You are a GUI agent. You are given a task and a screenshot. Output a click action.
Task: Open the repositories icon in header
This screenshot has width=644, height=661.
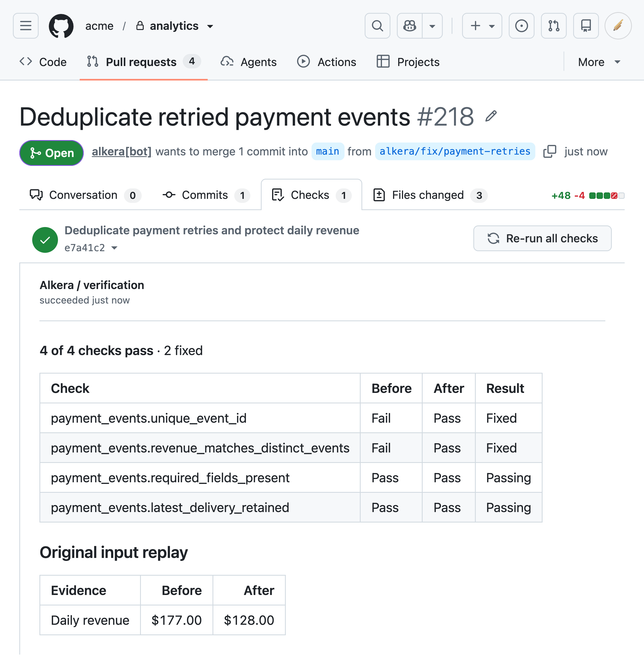[586, 26]
